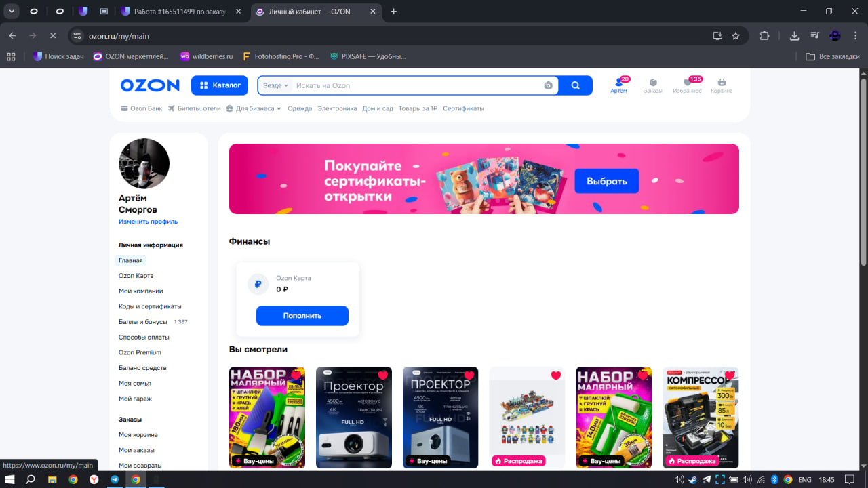Open Избранное favorites icon
This screenshot has height=488, width=868.
tap(687, 85)
